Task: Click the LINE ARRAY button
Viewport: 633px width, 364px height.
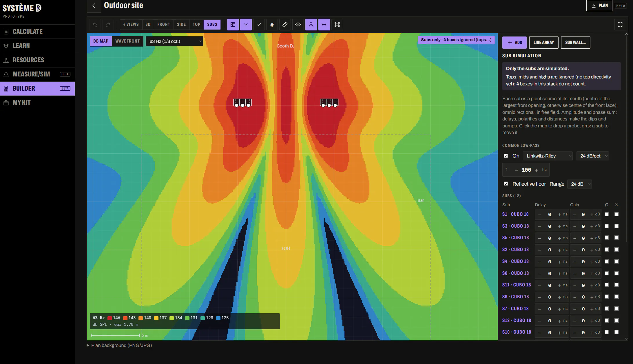Action: point(543,43)
